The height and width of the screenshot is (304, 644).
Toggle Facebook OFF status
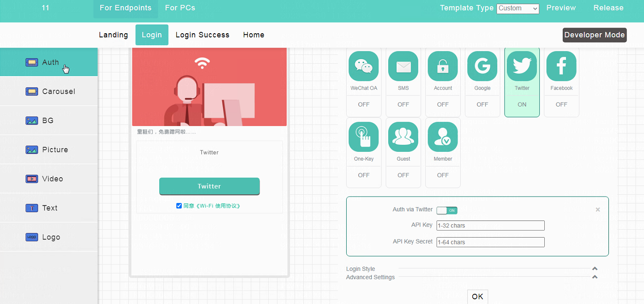[x=561, y=104]
